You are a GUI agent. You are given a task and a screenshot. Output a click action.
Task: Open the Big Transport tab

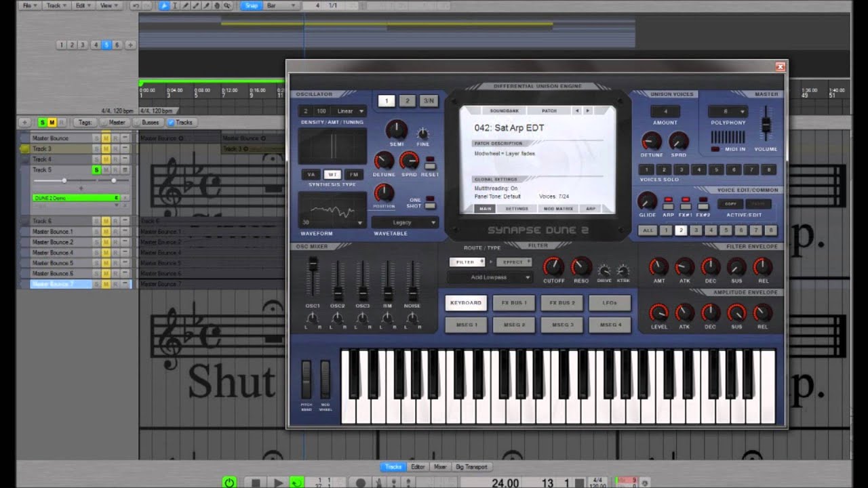tap(471, 466)
